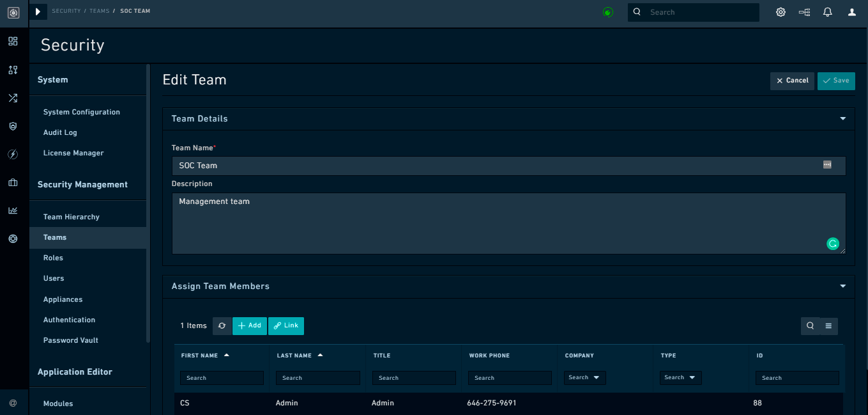Open the Type column filter dropdown
The height and width of the screenshot is (415, 868).
pos(680,377)
